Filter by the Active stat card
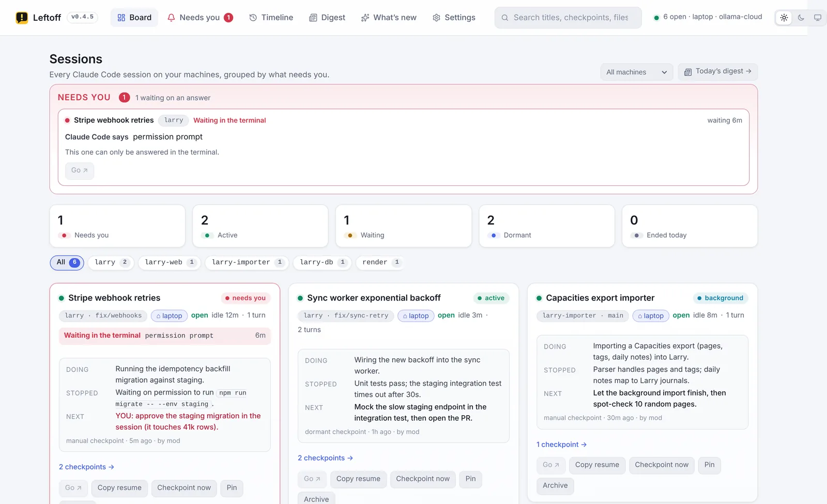 [261, 226]
